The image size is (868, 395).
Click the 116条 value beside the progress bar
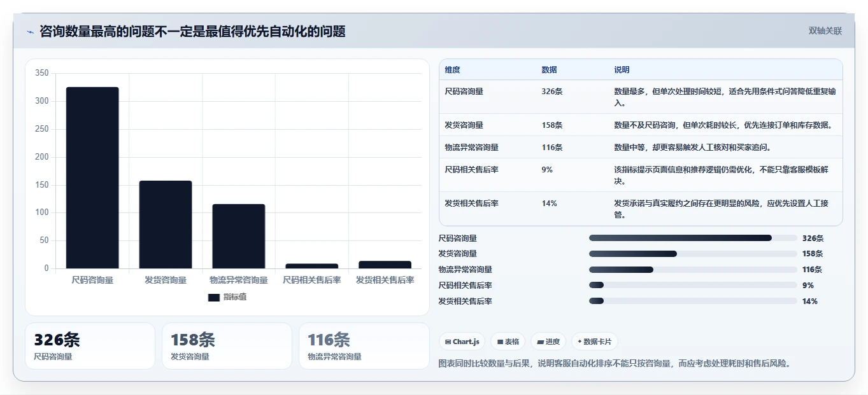pyautogui.click(x=813, y=270)
